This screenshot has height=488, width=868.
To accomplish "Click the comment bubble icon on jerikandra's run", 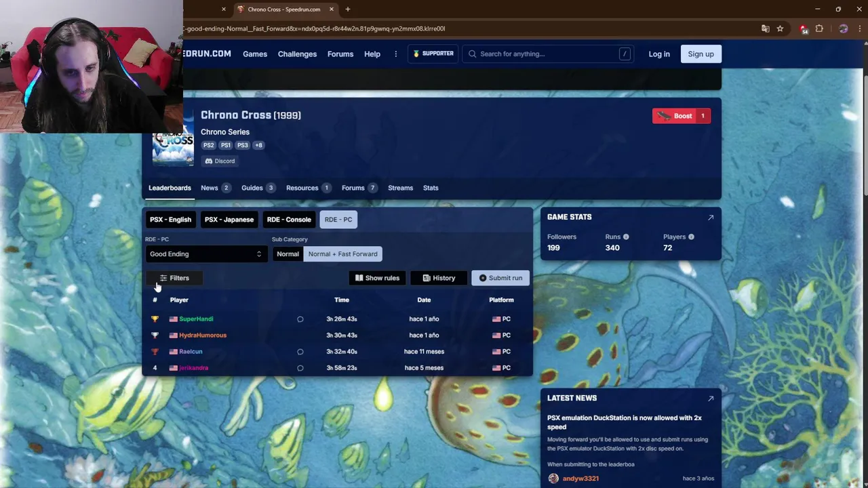I will click(300, 368).
